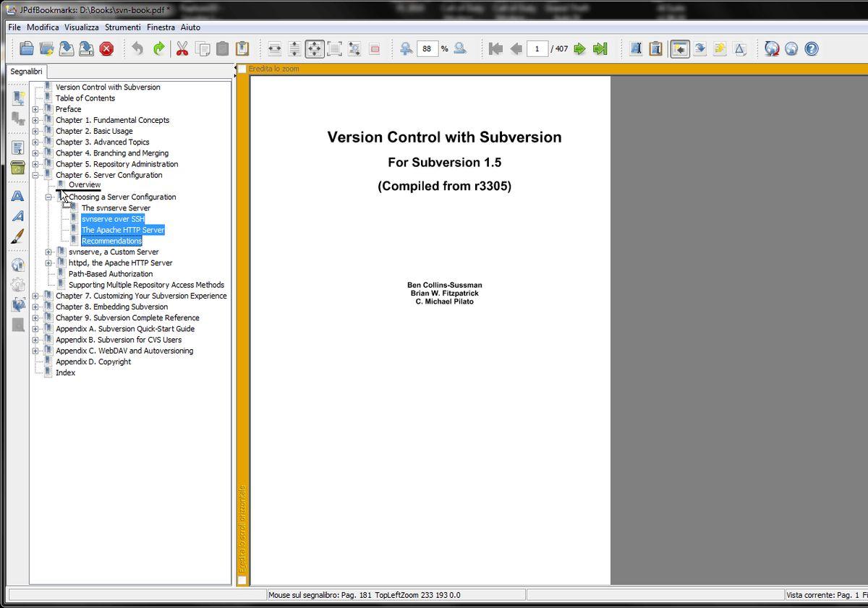Click the open recent files folder icon
This screenshot has width=868, height=608.
point(46,48)
